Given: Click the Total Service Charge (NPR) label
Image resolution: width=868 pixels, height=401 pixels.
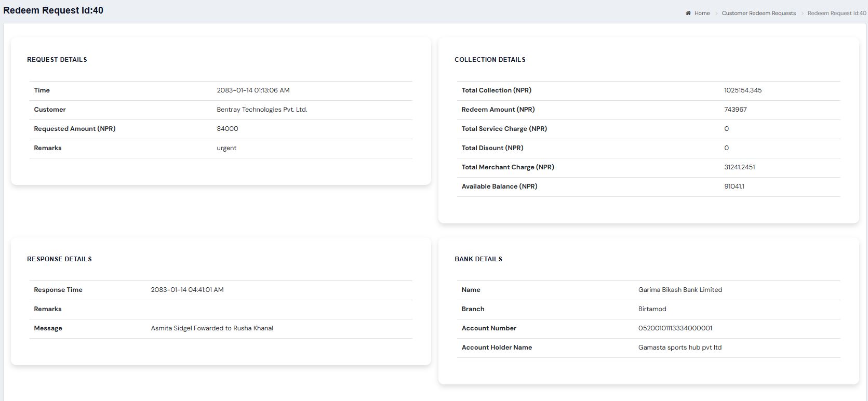Looking at the screenshot, I should [x=504, y=129].
